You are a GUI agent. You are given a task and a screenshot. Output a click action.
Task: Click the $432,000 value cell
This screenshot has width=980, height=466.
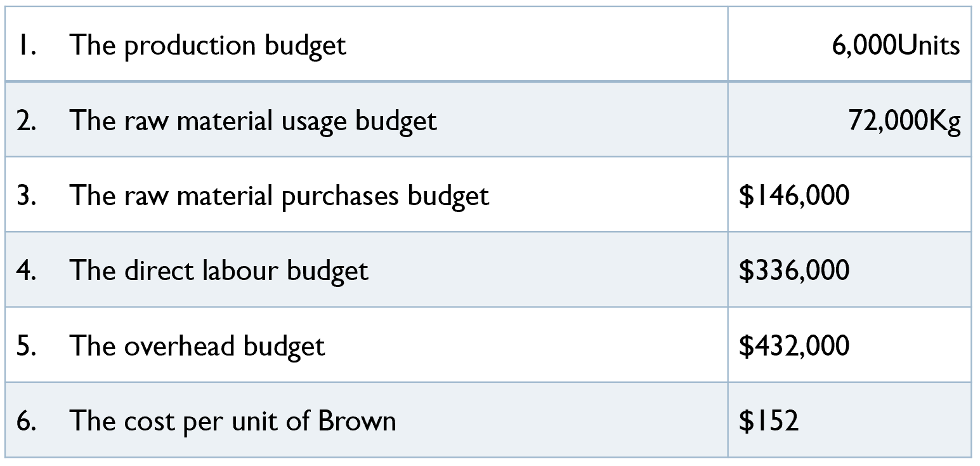(x=794, y=345)
